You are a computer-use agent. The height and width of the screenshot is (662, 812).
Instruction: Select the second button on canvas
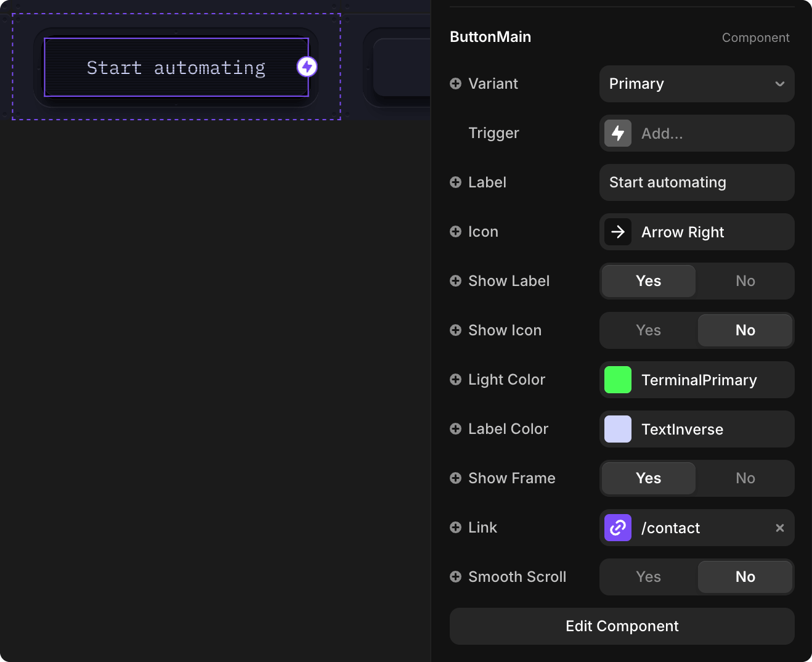tap(400, 67)
